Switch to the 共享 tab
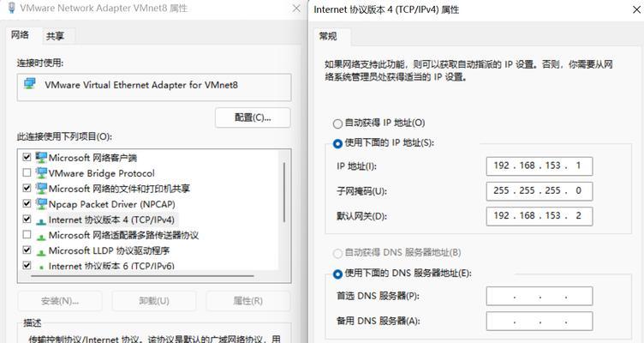This screenshot has height=343, width=644. (55, 36)
